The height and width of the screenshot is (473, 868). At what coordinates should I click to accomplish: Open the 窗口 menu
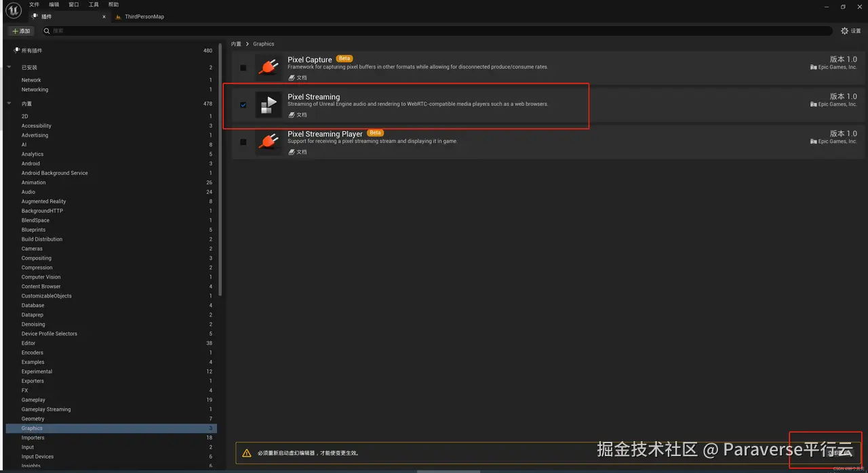coord(73,5)
